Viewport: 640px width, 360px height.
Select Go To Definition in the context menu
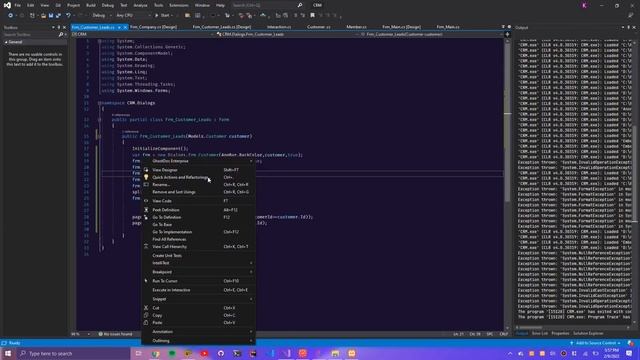[x=198, y=217]
